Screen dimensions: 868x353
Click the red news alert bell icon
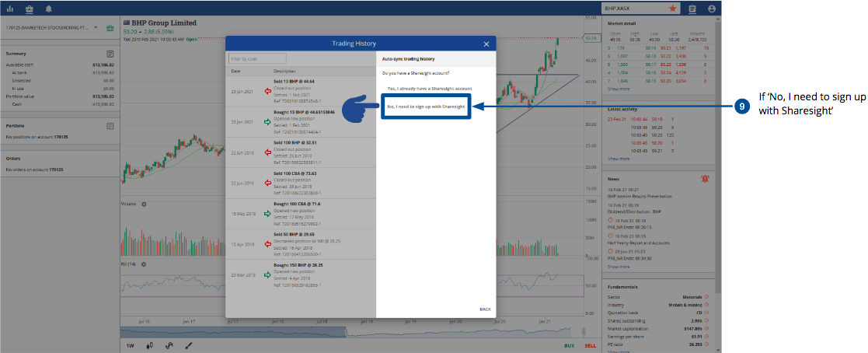[x=704, y=179]
